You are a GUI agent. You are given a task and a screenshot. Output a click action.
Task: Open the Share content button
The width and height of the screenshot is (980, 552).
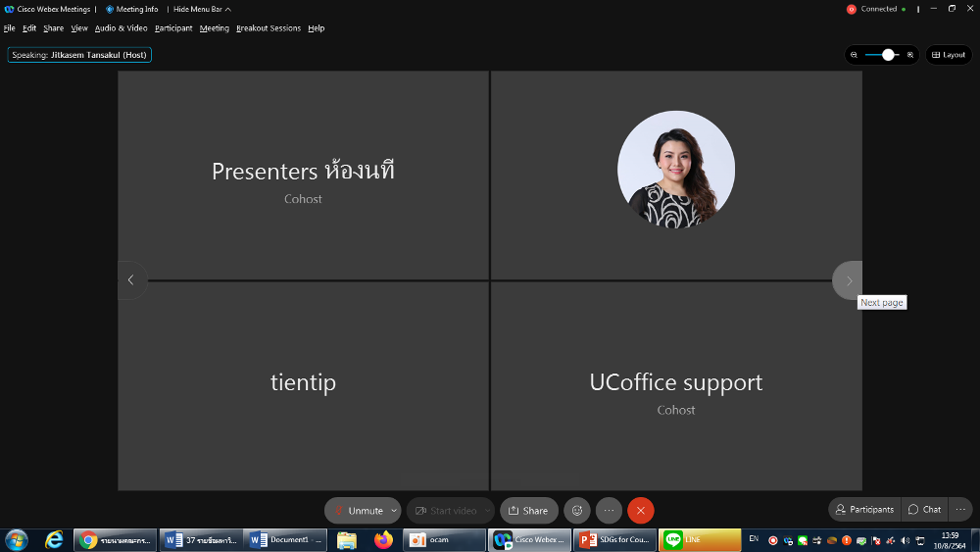point(528,511)
